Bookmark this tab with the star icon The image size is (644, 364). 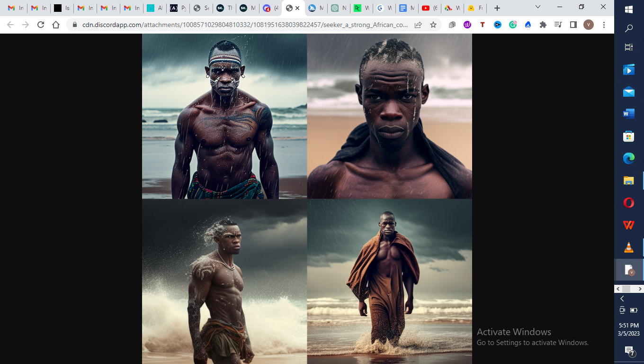click(433, 25)
